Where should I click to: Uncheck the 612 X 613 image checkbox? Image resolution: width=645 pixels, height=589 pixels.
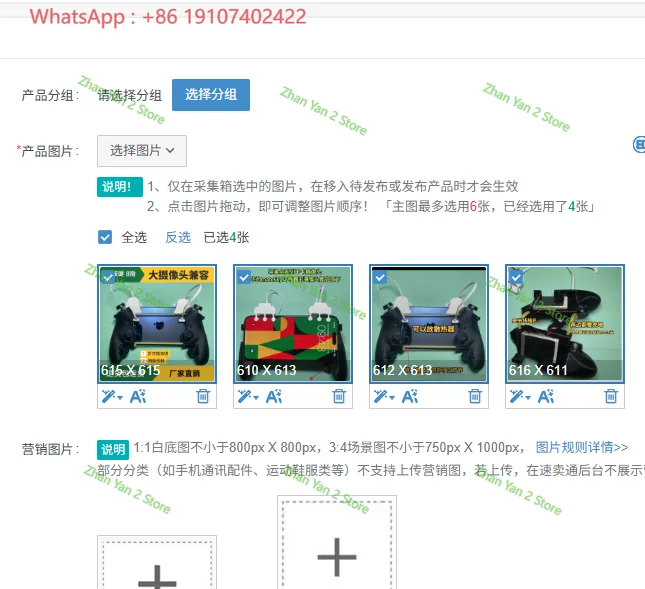[x=380, y=277]
